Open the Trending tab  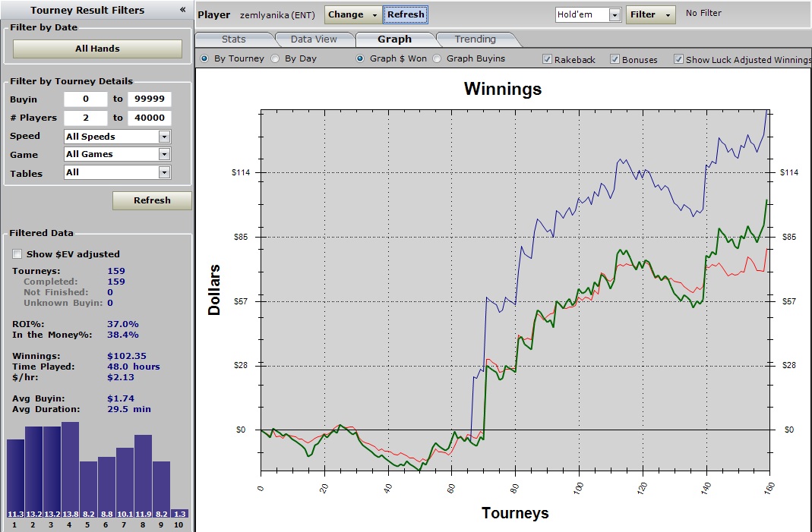(475, 39)
